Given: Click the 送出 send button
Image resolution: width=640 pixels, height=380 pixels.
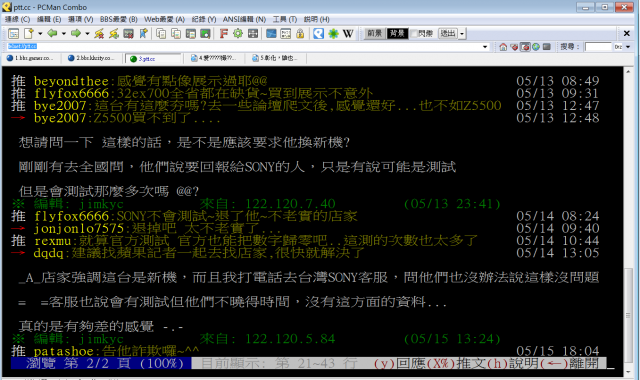Looking at the screenshot, I should click(x=448, y=33).
